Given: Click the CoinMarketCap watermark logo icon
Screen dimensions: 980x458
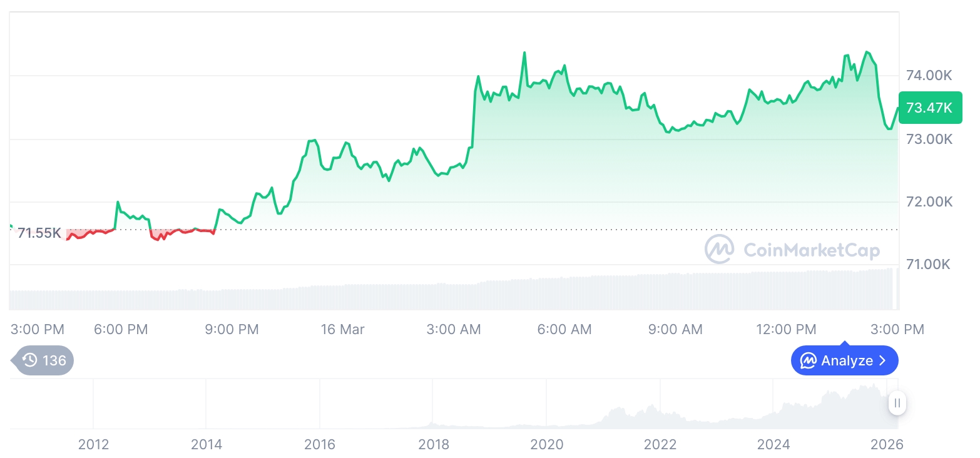Looking at the screenshot, I should coord(720,250).
